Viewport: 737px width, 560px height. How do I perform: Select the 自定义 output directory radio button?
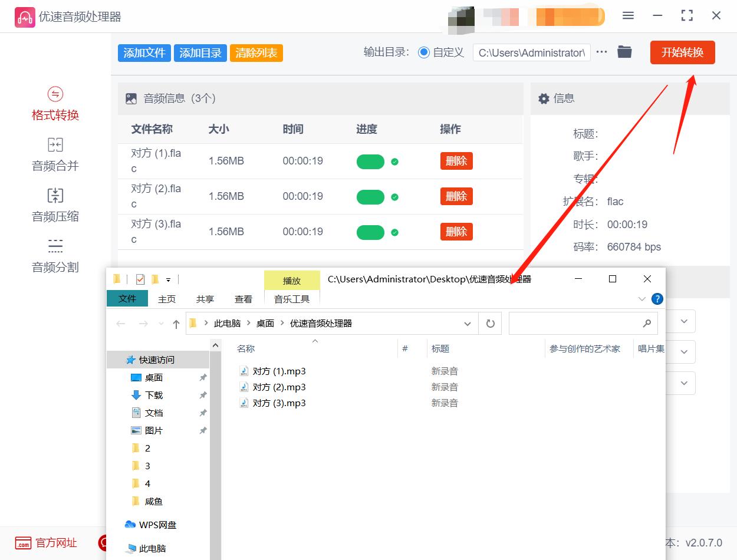424,52
